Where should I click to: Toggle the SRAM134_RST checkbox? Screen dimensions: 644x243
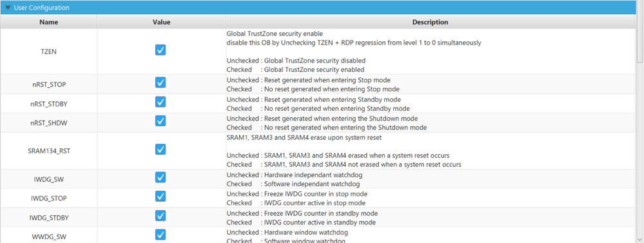click(161, 149)
